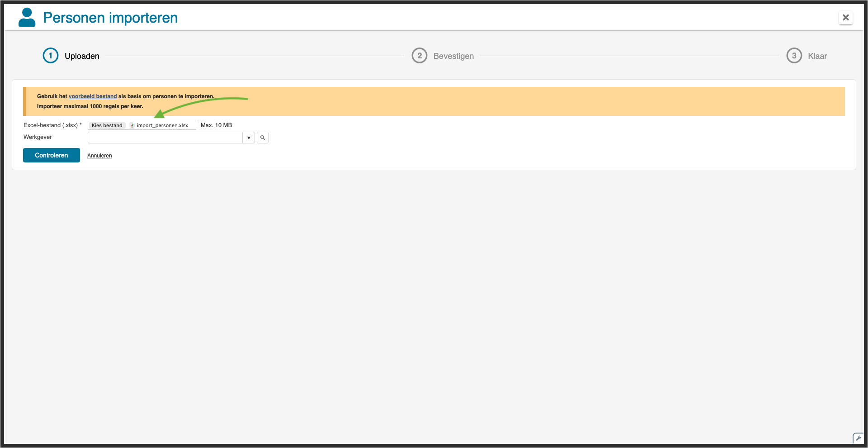Close the Personen importeren dialog
868x448 pixels.
pos(845,18)
